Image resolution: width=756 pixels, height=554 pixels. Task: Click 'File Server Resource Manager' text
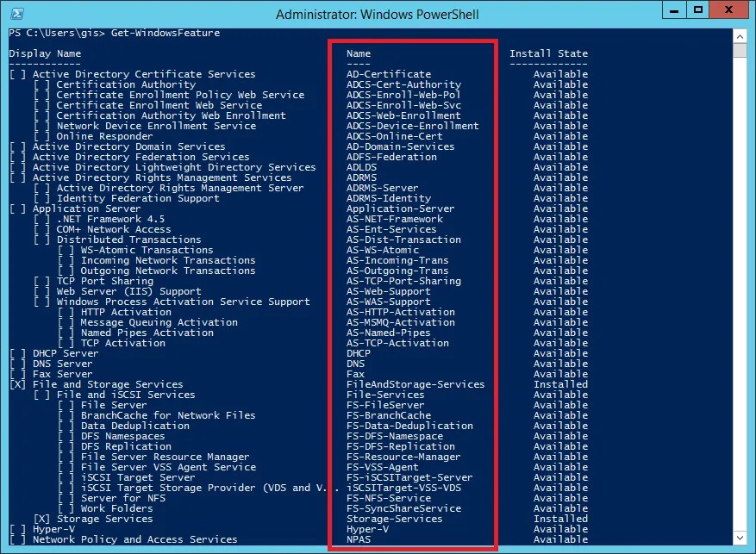pyautogui.click(x=165, y=458)
